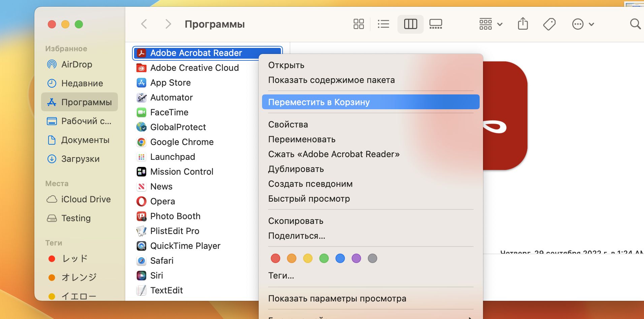Choose Теги… in the context menu
This screenshot has height=319, width=644.
pos(371,275)
